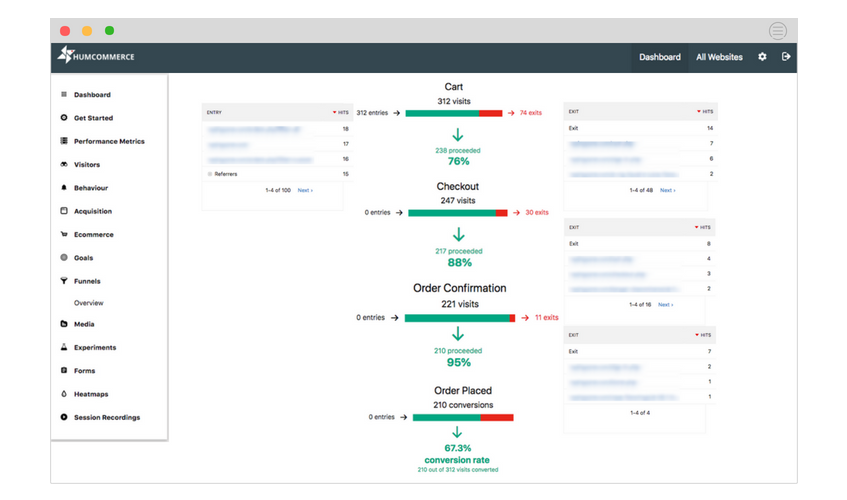
Task: Click the Performance Metrics sidebar icon
Action: point(64,141)
